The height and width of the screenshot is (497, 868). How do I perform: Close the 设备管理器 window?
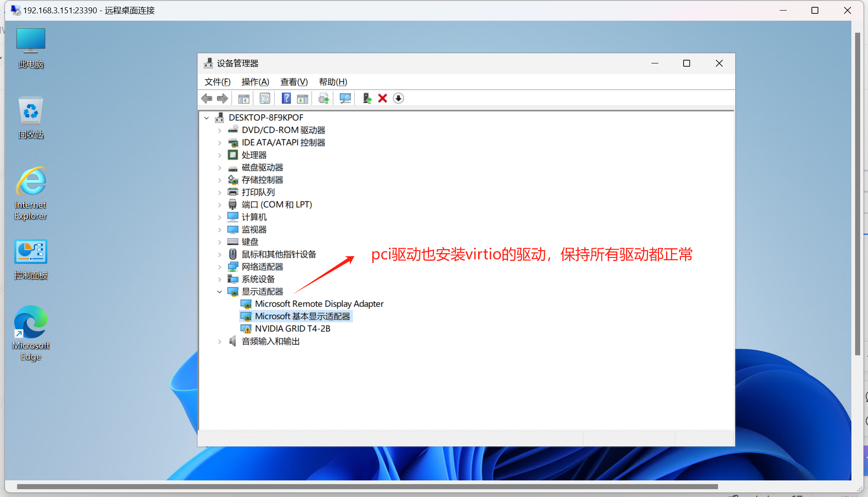pos(720,63)
